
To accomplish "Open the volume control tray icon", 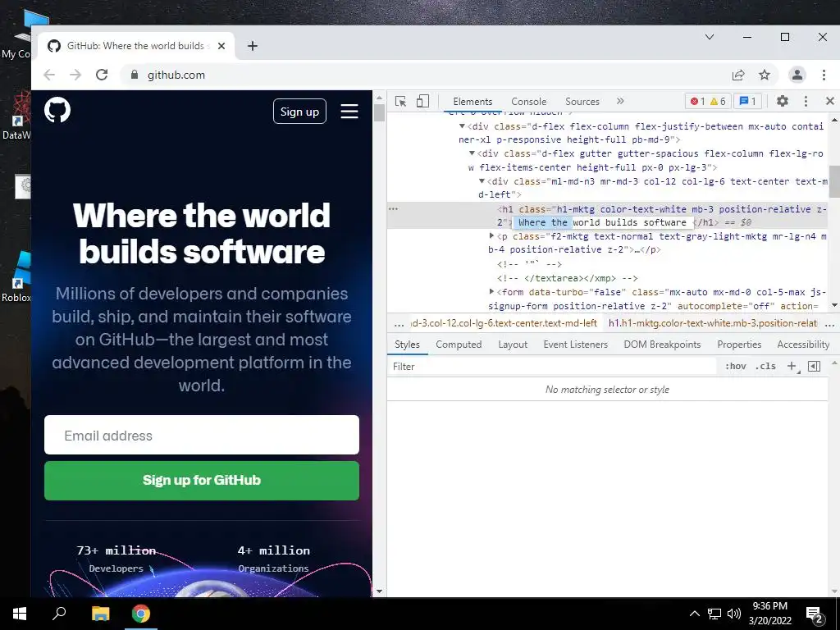I will [x=734, y=614].
